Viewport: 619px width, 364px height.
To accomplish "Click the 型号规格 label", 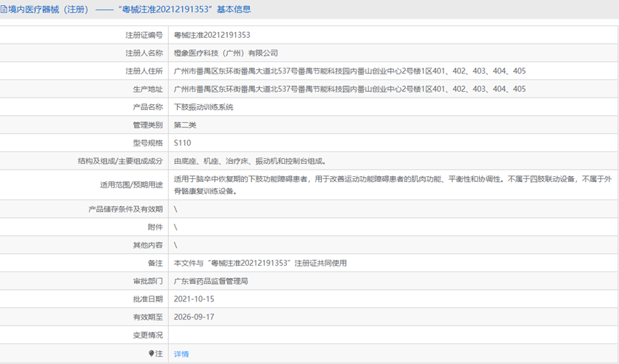I will tap(148, 143).
